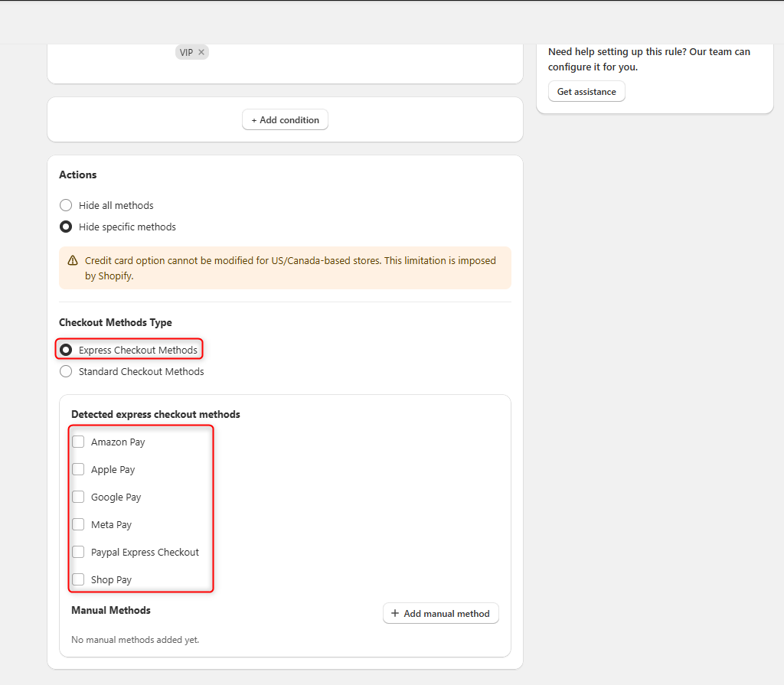
Task: Click the Manual Methods heading
Action: coord(111,610)
